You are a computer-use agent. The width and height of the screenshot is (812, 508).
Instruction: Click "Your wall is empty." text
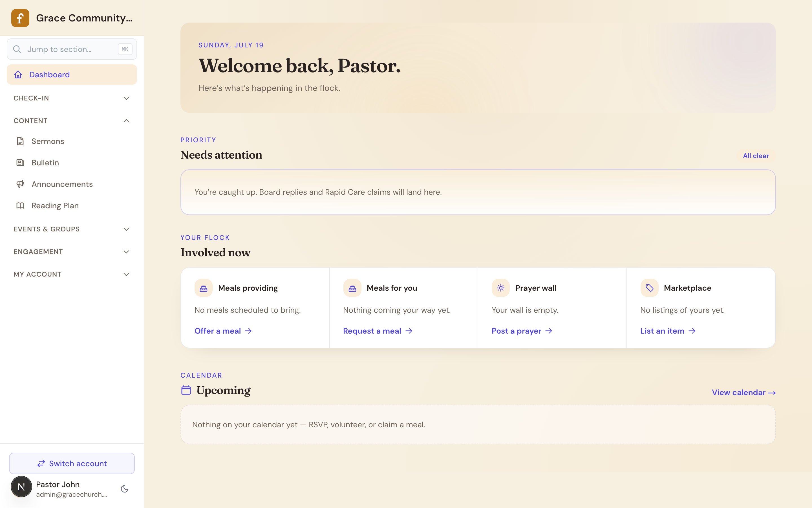[x=525, y=310]
